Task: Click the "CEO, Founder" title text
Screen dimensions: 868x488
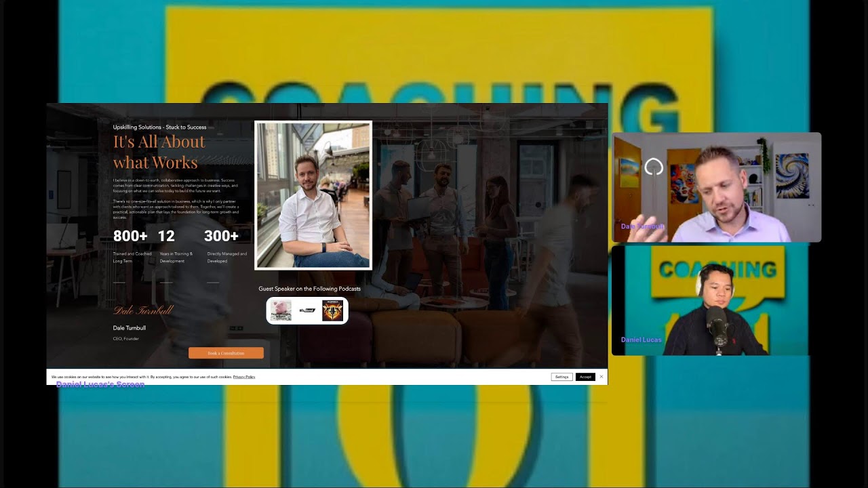Action: [126, 339]
